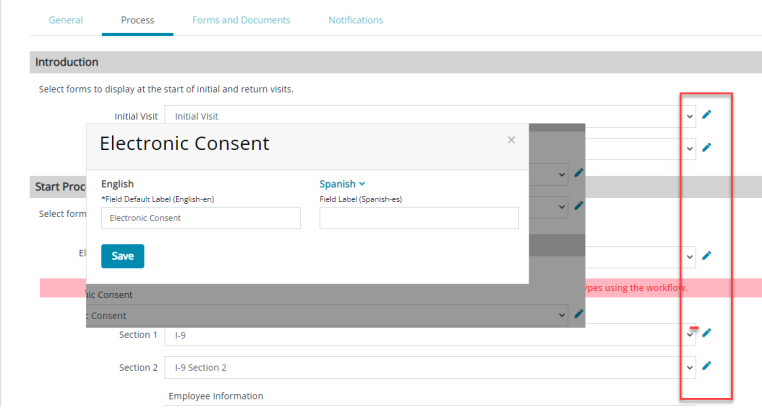Screen dimensions: 762x410
Task: Select the Process tab
Action: pos(137,20)
